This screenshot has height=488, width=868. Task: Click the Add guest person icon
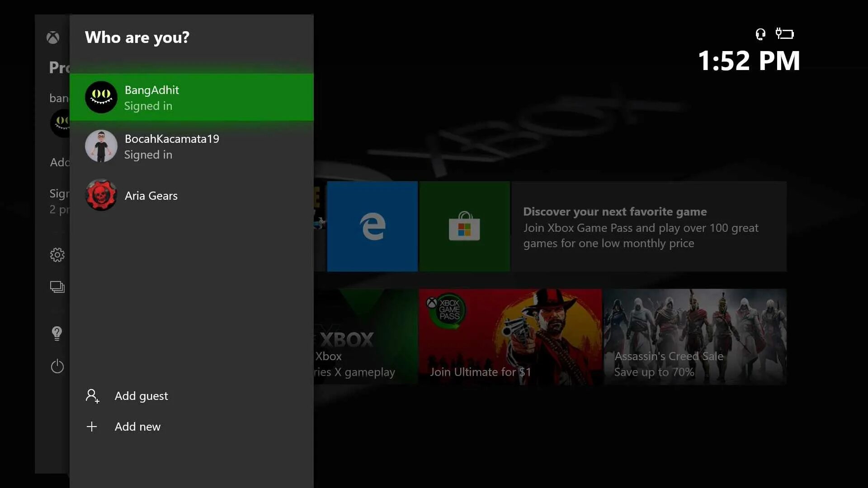92,396
